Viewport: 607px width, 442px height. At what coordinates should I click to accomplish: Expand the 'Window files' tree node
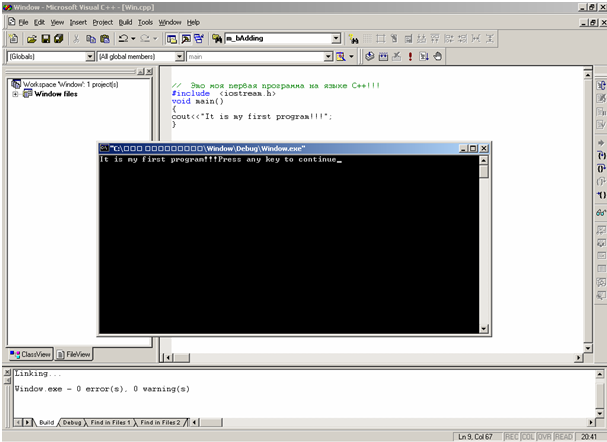(15, 94)
